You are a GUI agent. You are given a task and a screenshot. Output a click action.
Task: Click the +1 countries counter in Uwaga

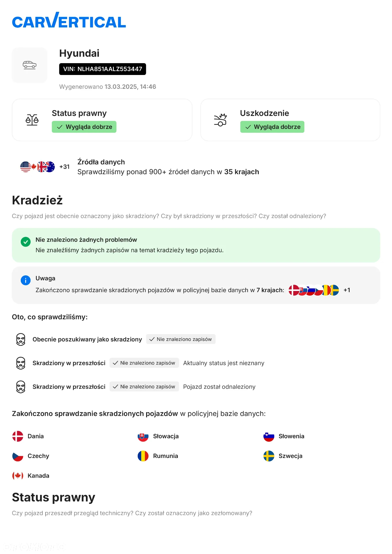tap(347, 290)
